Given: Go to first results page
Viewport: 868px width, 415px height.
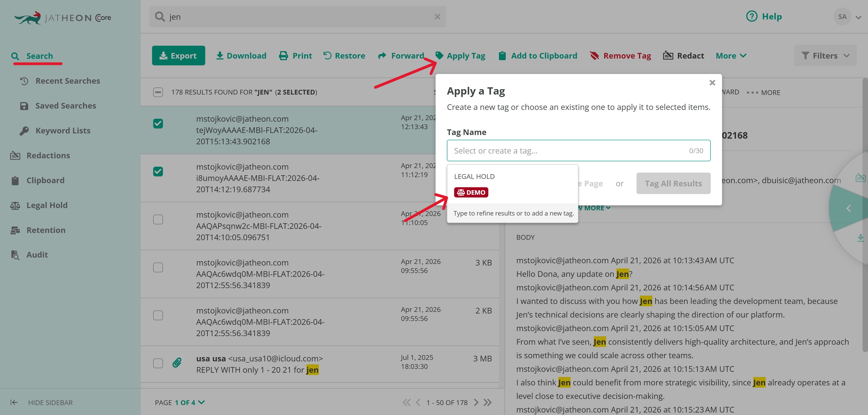Looking at the screenshot, I should 407,403.
